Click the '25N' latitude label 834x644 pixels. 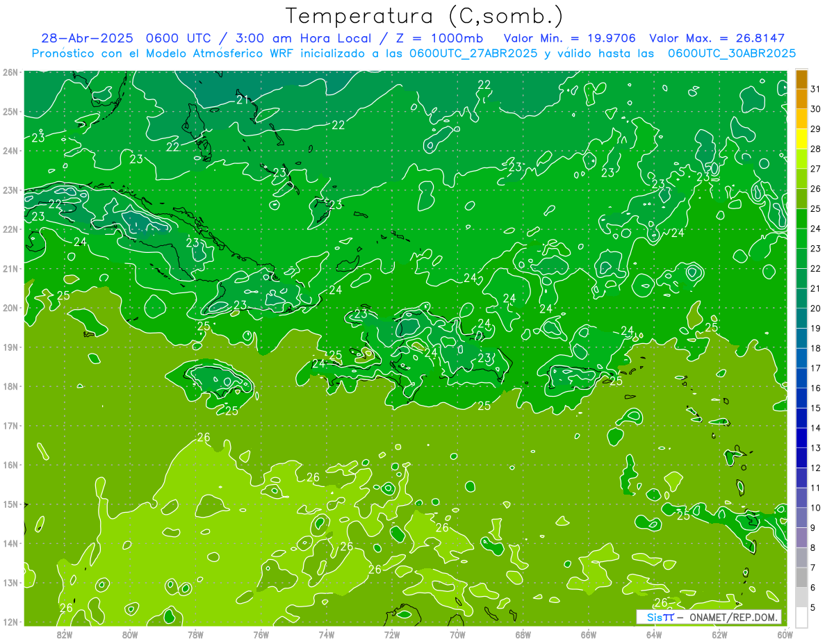coord(10,112)
